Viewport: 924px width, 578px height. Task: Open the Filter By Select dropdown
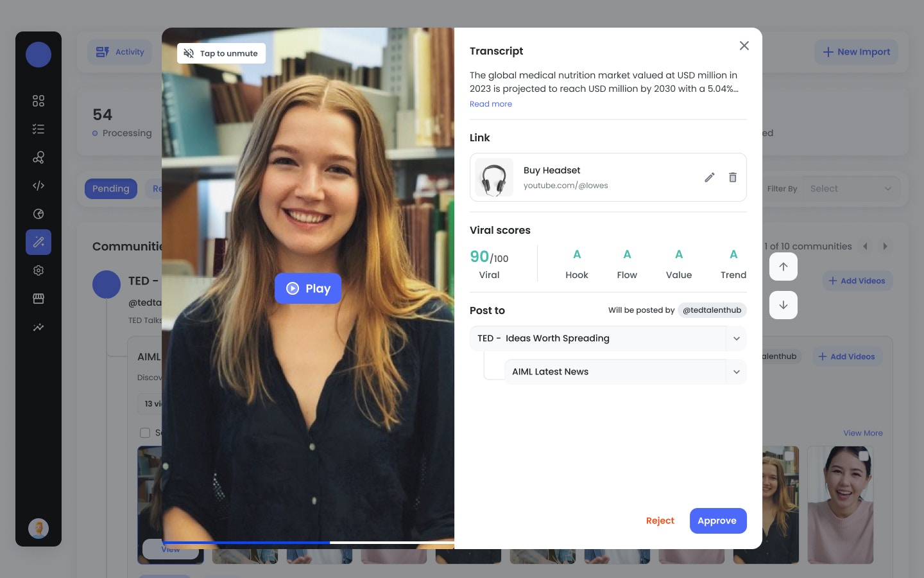coord(851,189)
